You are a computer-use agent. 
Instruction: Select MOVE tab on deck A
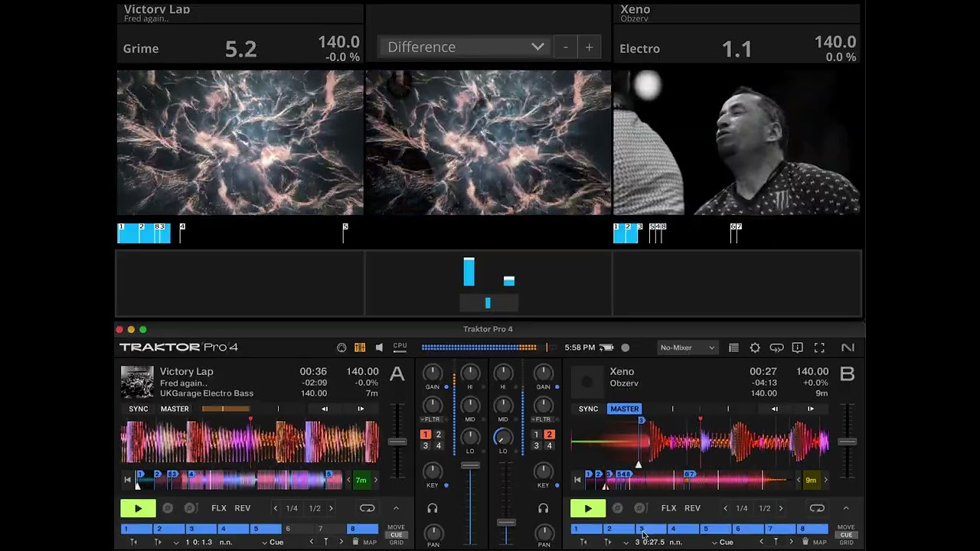coord(396,527)
